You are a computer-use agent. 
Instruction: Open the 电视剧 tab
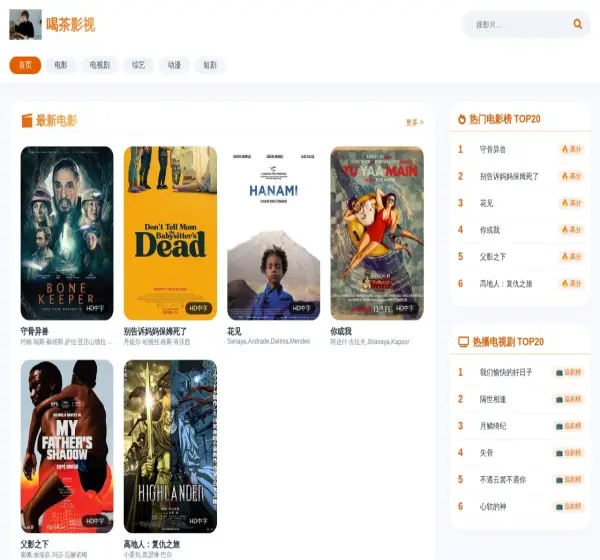pos(99,65)
